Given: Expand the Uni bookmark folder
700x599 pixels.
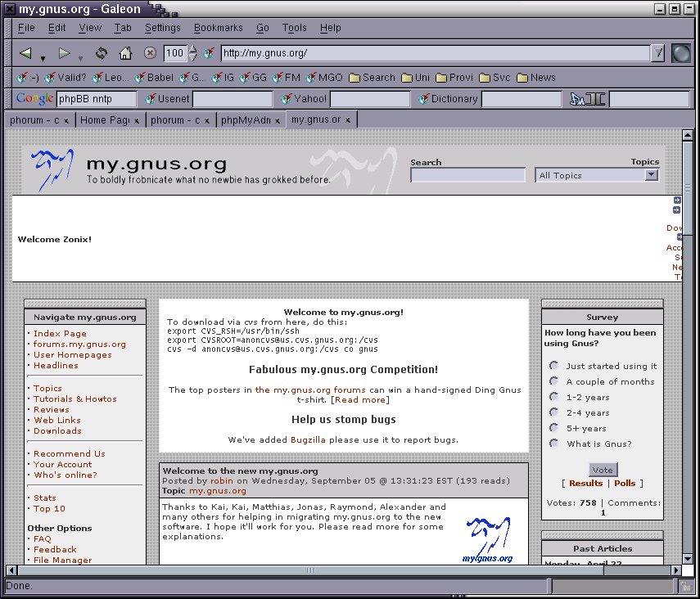Looking at the screenshot, I should pos(415,78).
